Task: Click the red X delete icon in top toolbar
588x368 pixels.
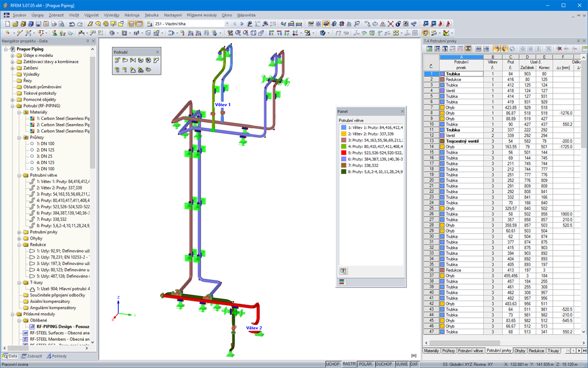Action: pos(390,24)
